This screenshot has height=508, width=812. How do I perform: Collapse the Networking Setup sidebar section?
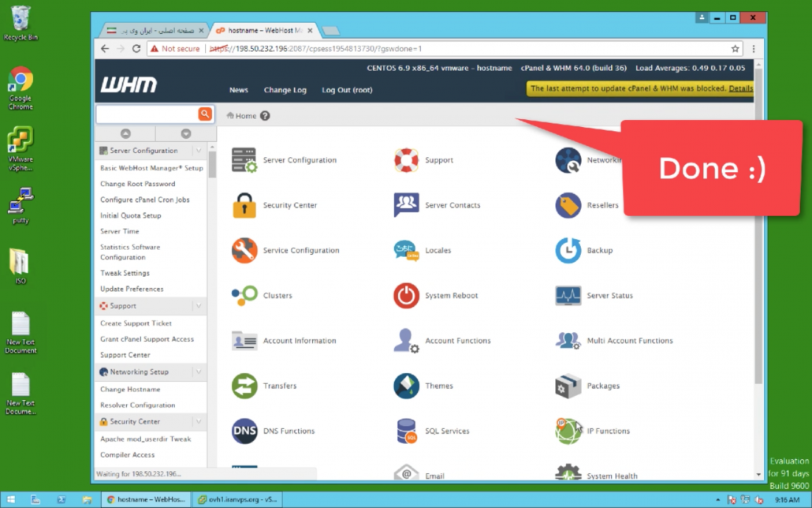pos(199,372)
